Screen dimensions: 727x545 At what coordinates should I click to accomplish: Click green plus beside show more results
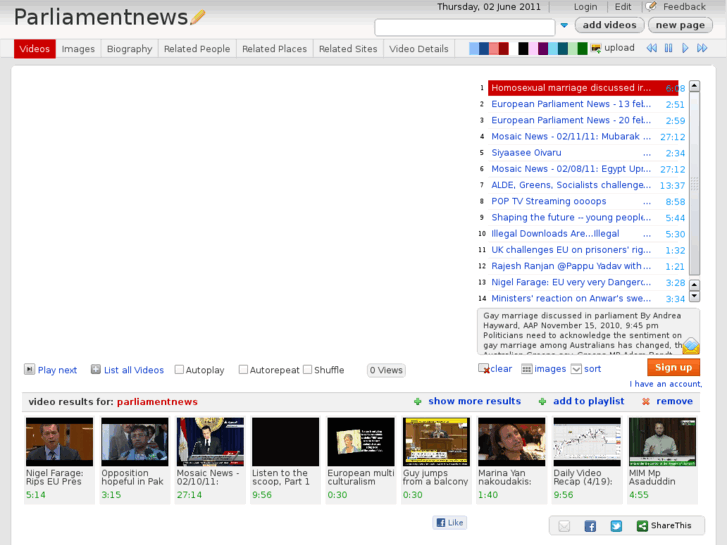418,401
